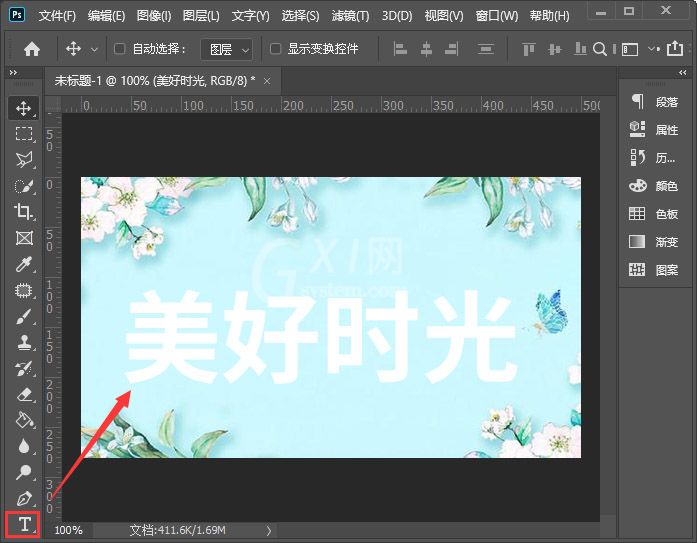The image size is (697, 543).
Task: Click the Home icon in options bar
Action: [32, 49]
